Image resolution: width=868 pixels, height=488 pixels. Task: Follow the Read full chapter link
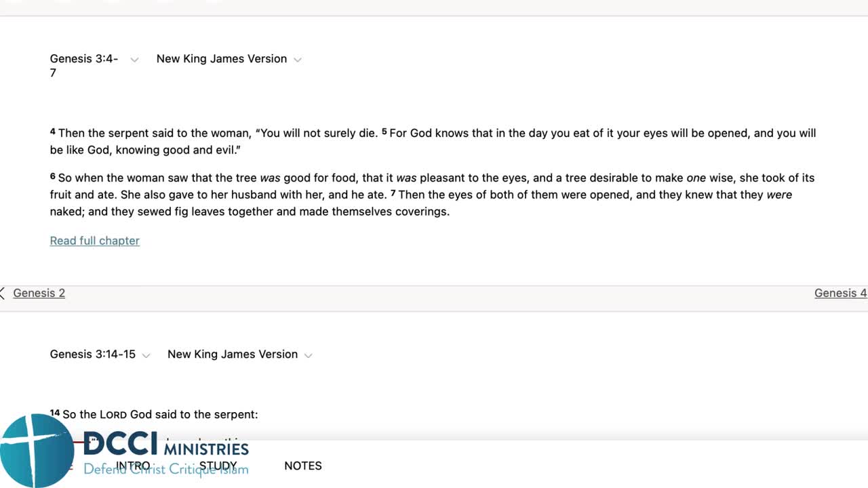[x=94, y=241]
